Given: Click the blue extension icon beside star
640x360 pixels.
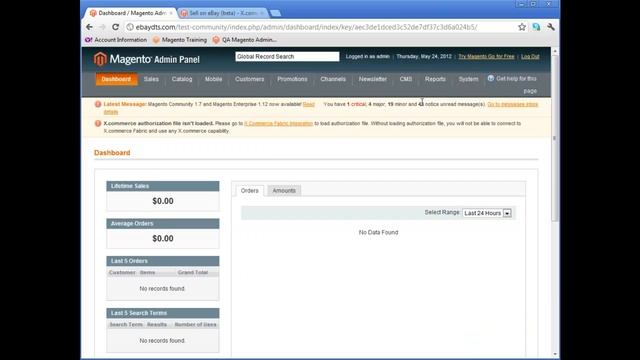Looking at the screenshot, I should pos(536,27).
